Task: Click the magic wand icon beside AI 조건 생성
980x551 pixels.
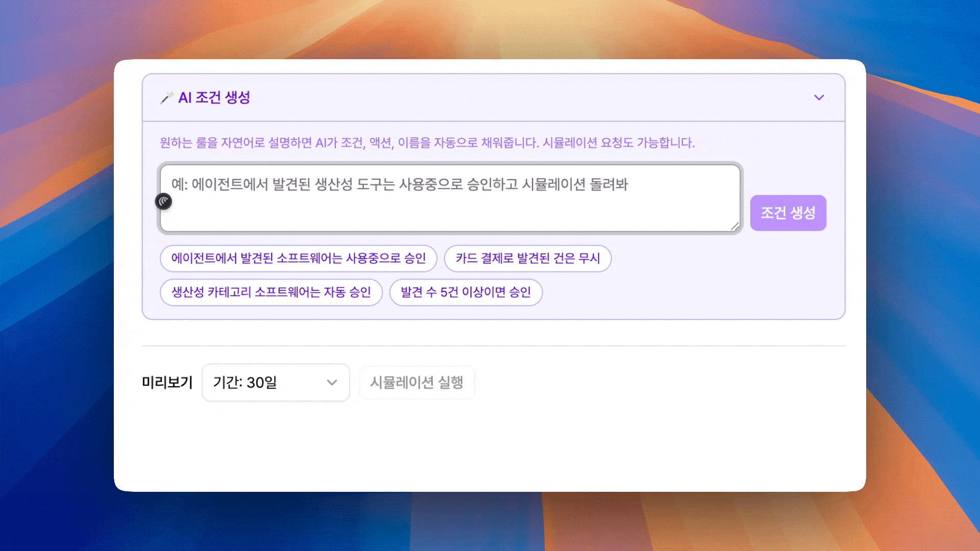Action: (x=166, y=97)
